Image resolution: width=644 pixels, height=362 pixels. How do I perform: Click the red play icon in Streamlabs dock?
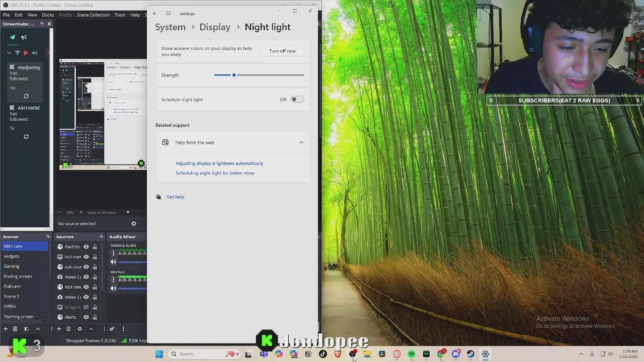[x=26, y=53]
